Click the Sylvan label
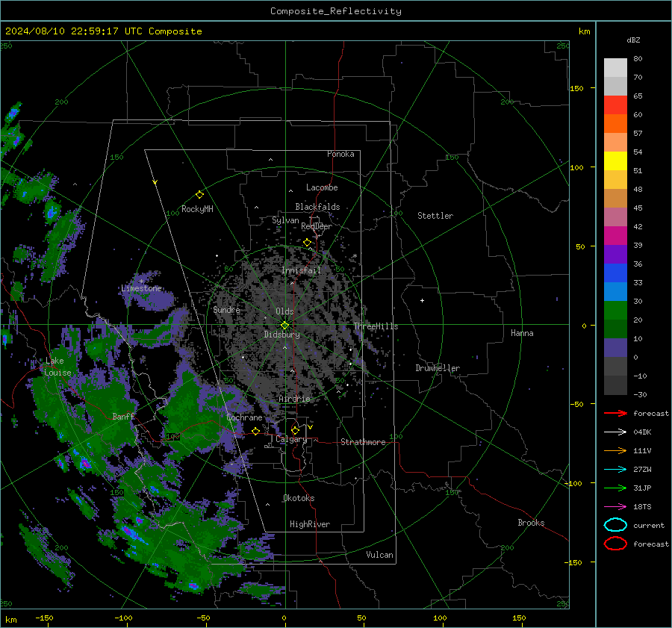 click(x=285, y=220)
